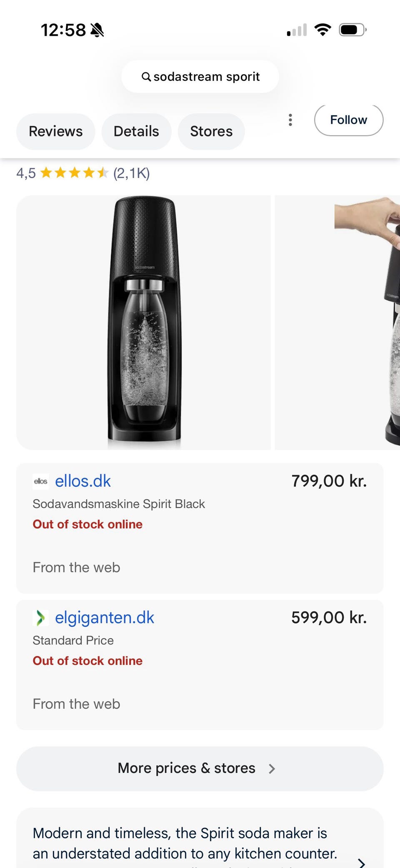Tap the battery indicator icon
Screen dimensions: 400x868
(352, 30)
